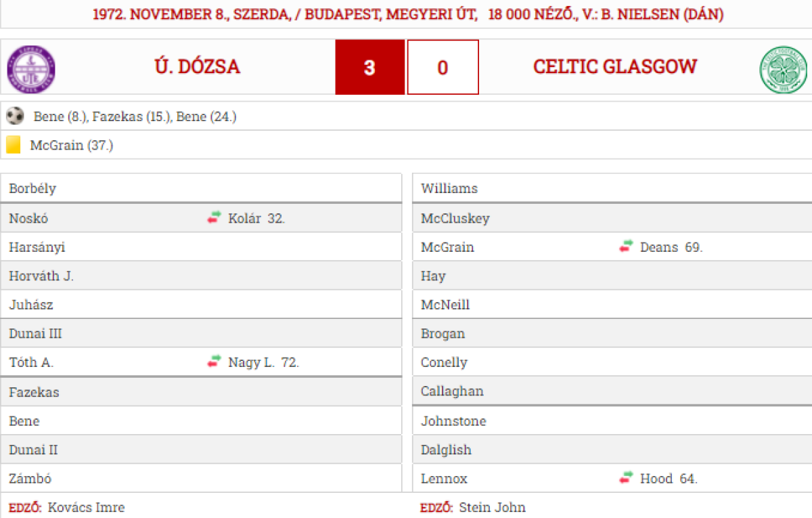Screen dimensions: 812x518
Task: Select player Dalglish in Celtic lineup
Action: click(x=446, y=450)
